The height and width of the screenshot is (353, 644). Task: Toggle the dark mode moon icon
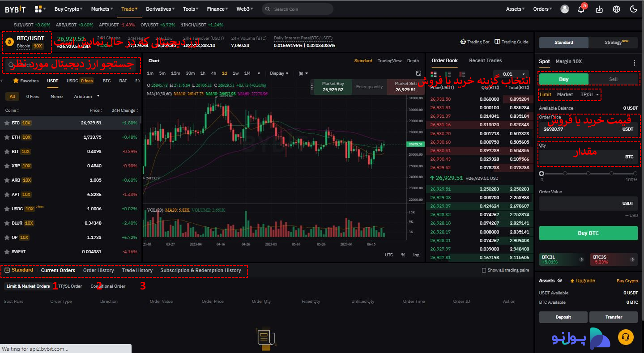[633, 9]
